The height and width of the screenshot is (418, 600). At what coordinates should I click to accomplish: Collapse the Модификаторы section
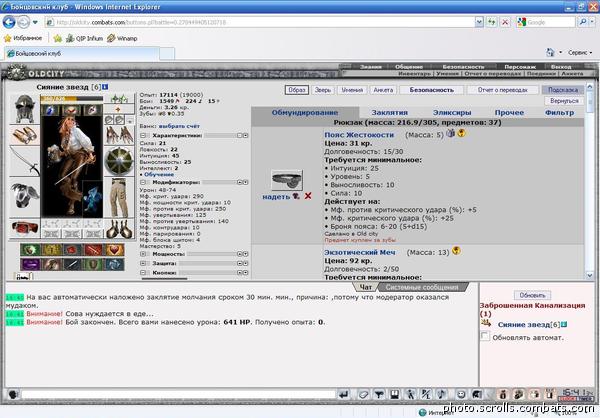coord(143,182)
